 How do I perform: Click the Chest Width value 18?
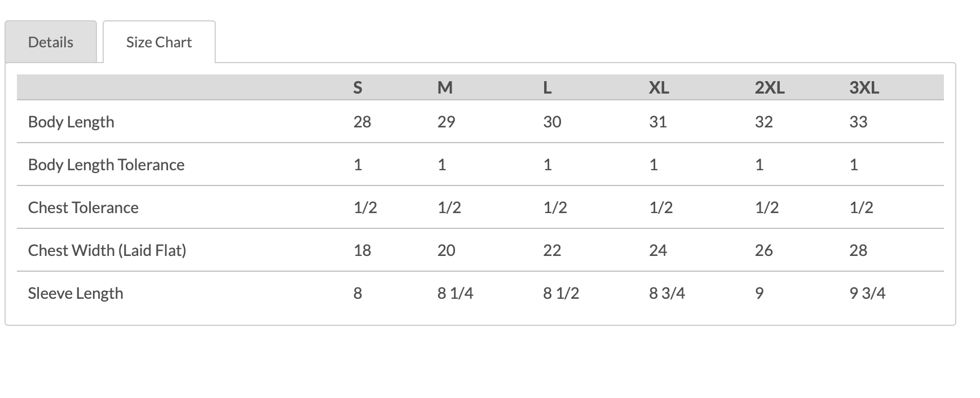point(362,250)
